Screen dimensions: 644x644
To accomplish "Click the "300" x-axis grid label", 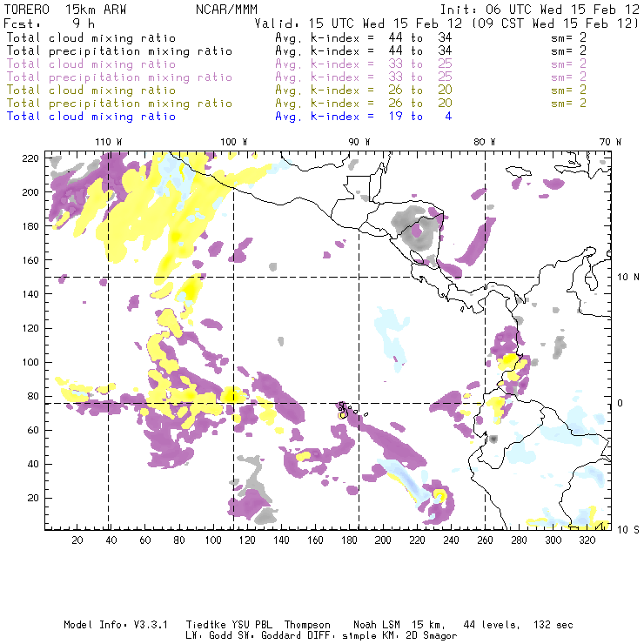I will point(553,540).
